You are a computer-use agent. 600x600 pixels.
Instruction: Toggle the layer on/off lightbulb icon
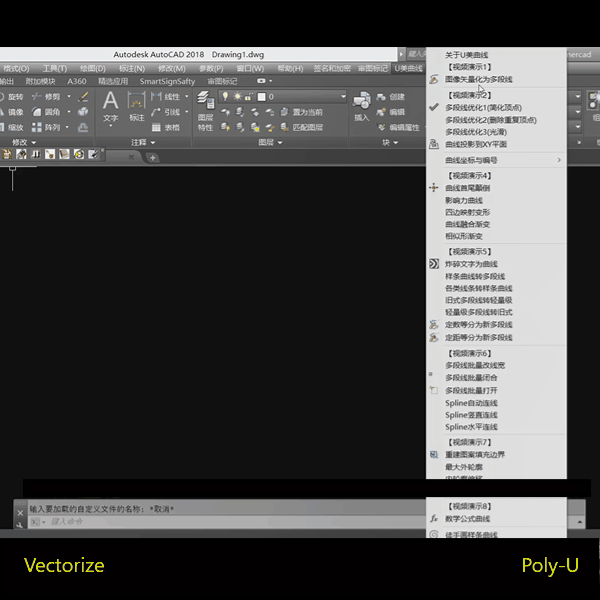(225, 96)
